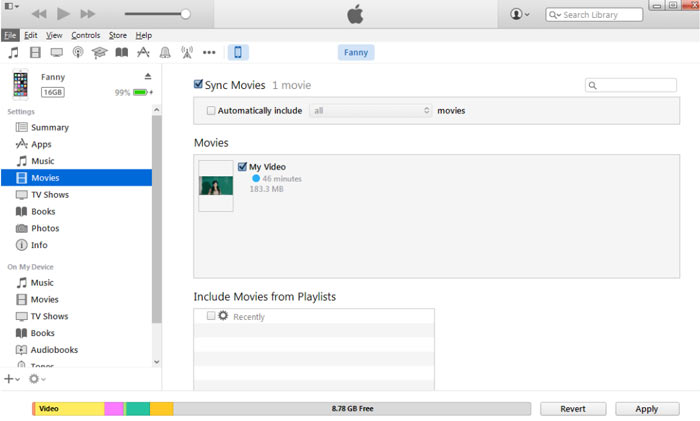The image size is (700, 421).
Task: Open the Movies library icon in toolbar
Action: coord(35,53)
